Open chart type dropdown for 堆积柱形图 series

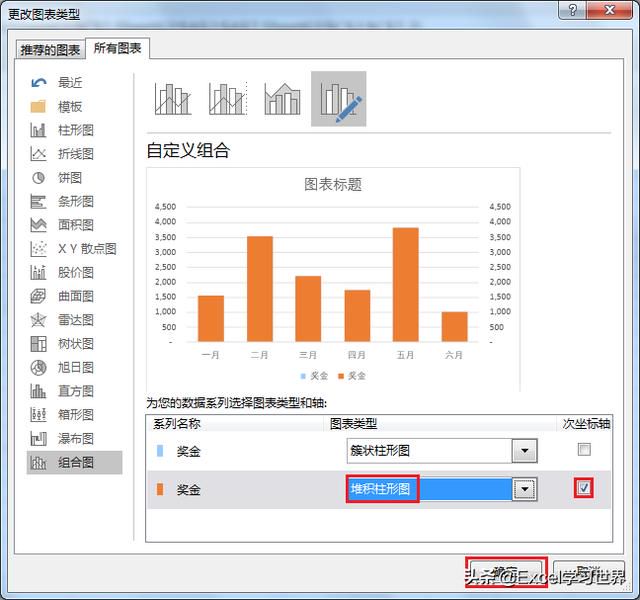tap(524, 489)
